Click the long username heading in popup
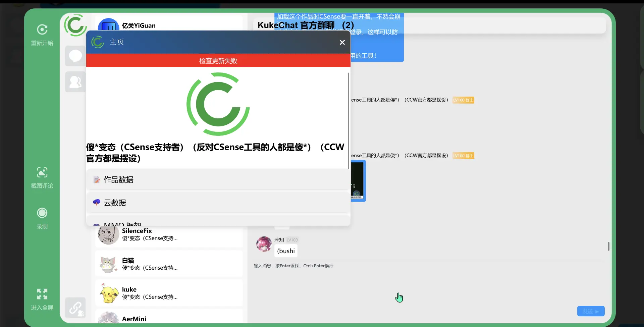Viewport: 644px width, 327px height. (215, 153)
